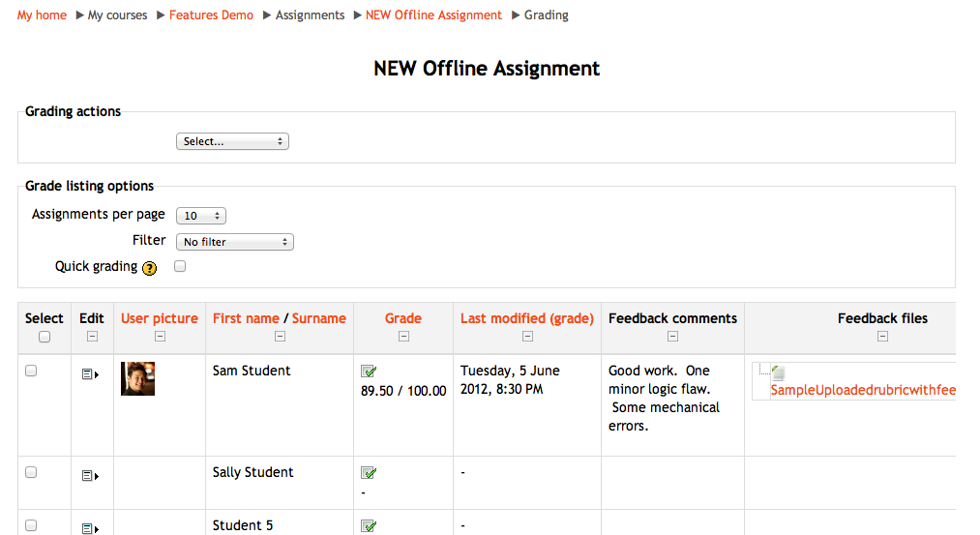980x535 pixels.
Task: Select Sam Student's row checkbox
Action: 31,371
